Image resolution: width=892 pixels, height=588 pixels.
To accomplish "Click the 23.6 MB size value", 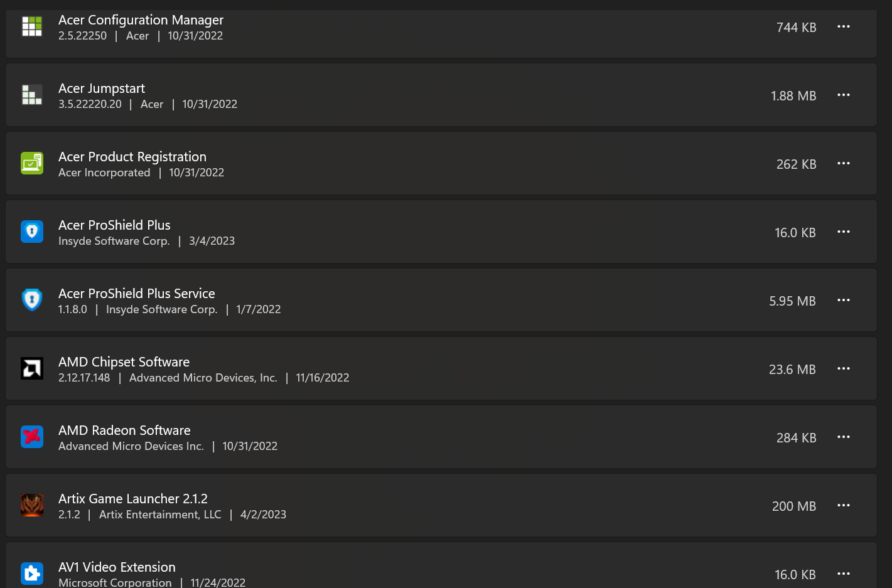I will [x=792, y=370].
